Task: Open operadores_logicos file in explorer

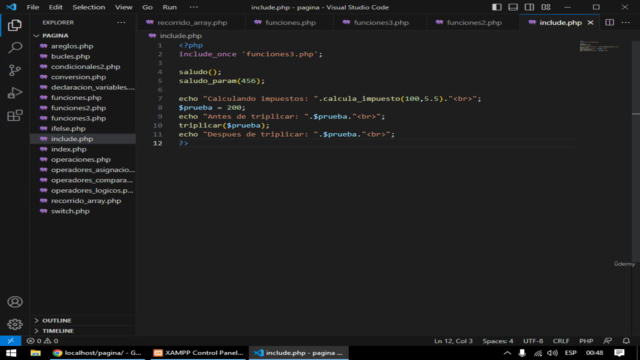Action: [x=83, y=191]
